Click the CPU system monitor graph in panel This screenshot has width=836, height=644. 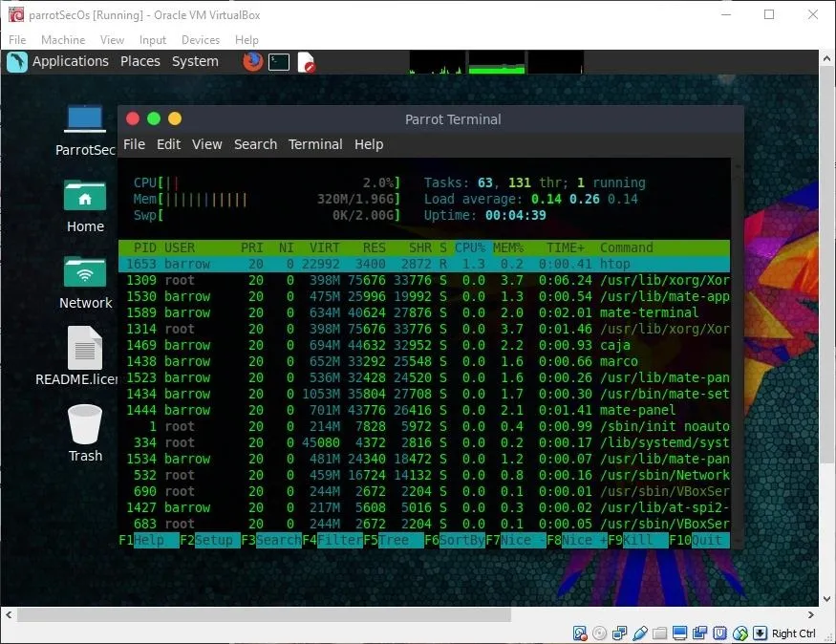click(438, 62)
